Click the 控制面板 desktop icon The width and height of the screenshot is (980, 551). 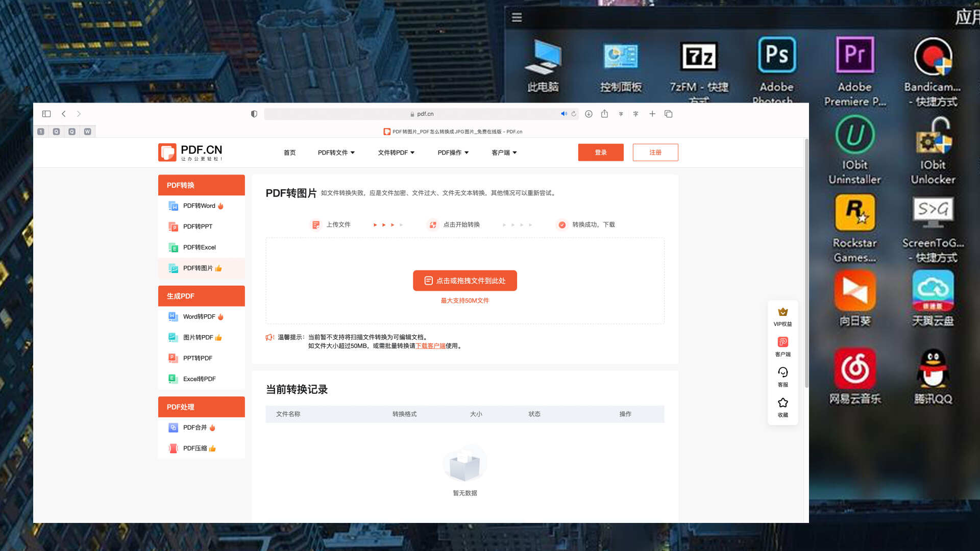point(621,66)
